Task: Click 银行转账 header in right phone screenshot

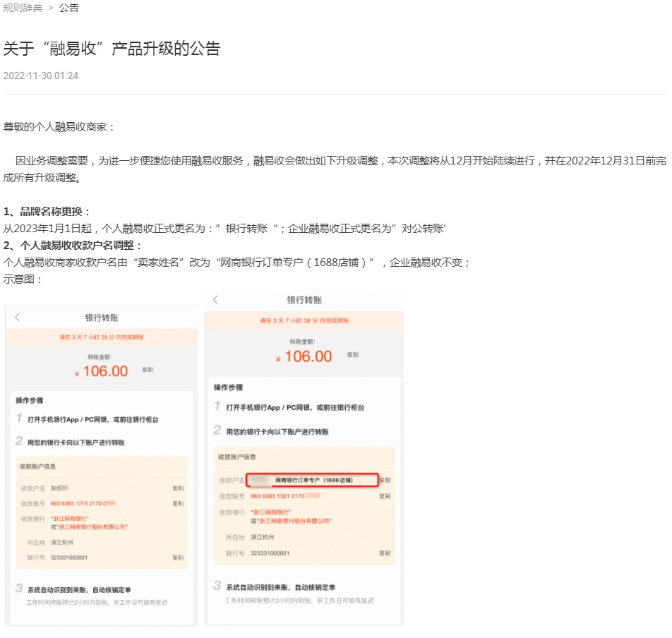Action: pyautogui.click(x=304, y=301)
